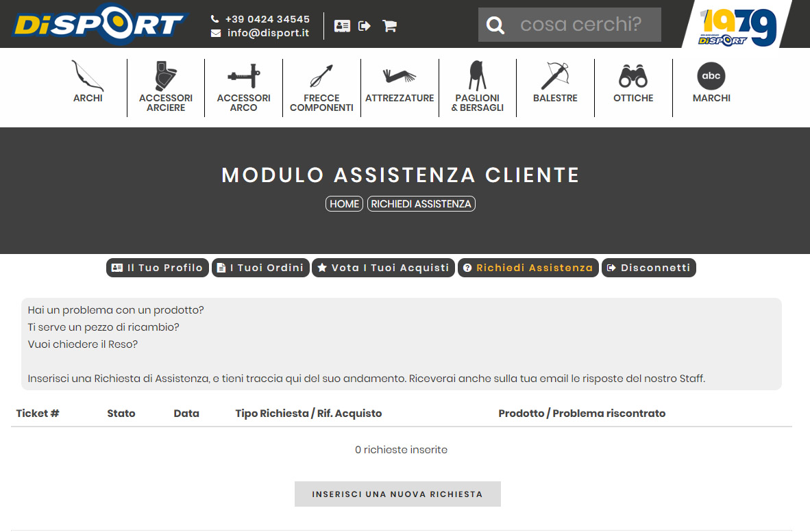Open the profile card icon in header
Image resolution: width=810 pixels, height=532 pixels.
(342, 26)
